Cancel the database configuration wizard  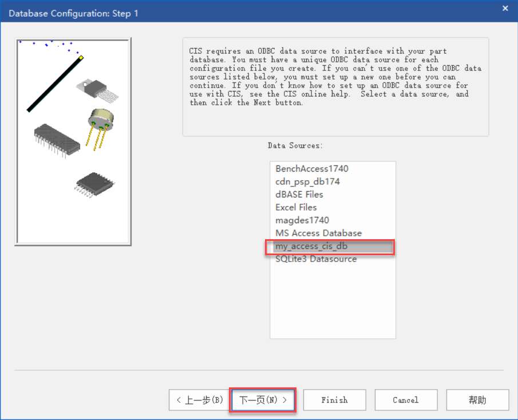[x=405, y=400]
